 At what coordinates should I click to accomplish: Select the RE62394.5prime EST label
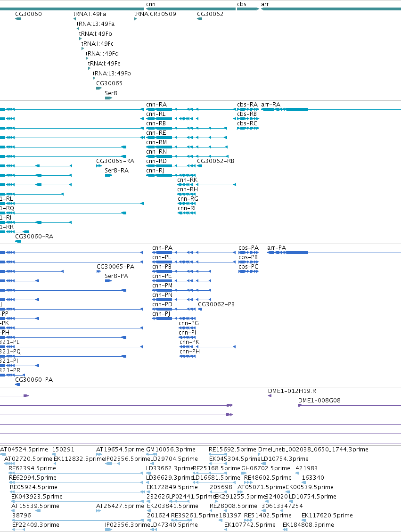coord(32,468)
